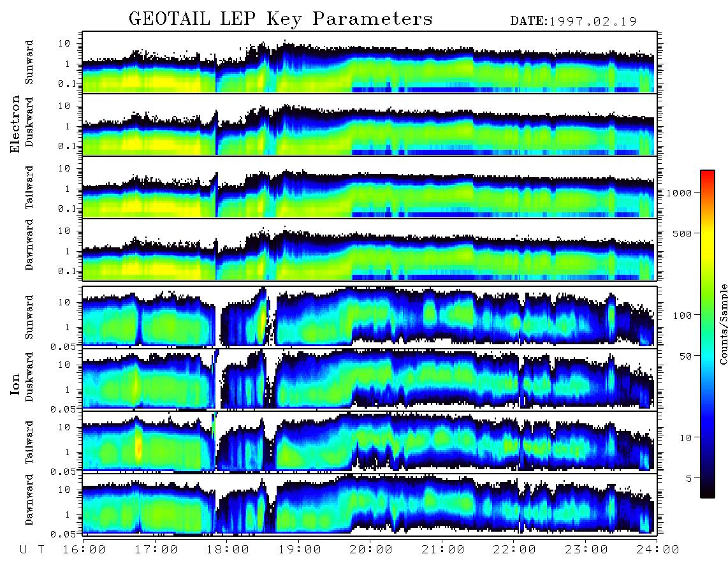Click the Electron Duskward spectrogram panel
The image size is (728, 561).
click(x=370, y=124)
